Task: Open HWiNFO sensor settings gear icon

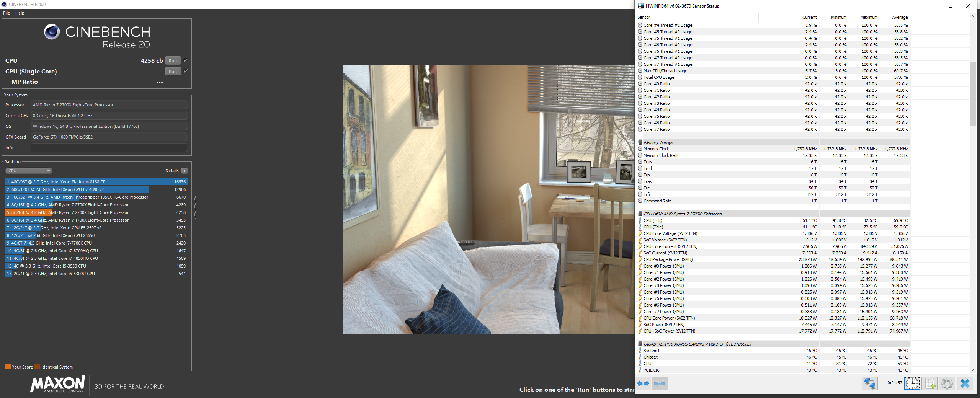Action: tap(947, 383)
